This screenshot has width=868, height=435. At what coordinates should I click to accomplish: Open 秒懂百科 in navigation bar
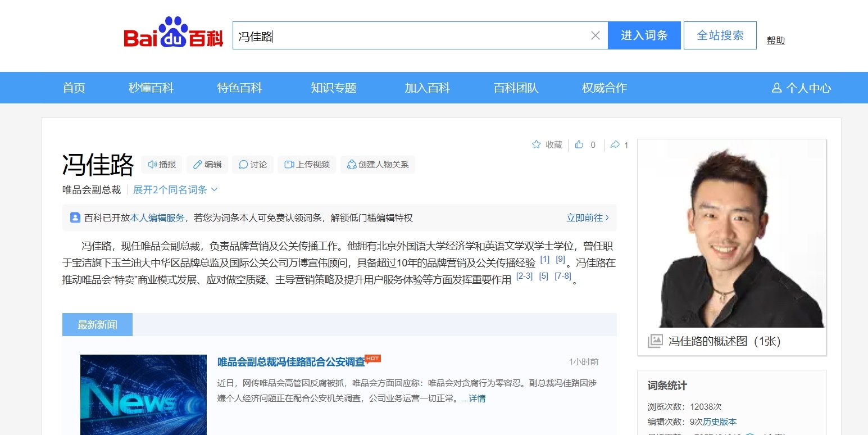[x=151, y=88]
